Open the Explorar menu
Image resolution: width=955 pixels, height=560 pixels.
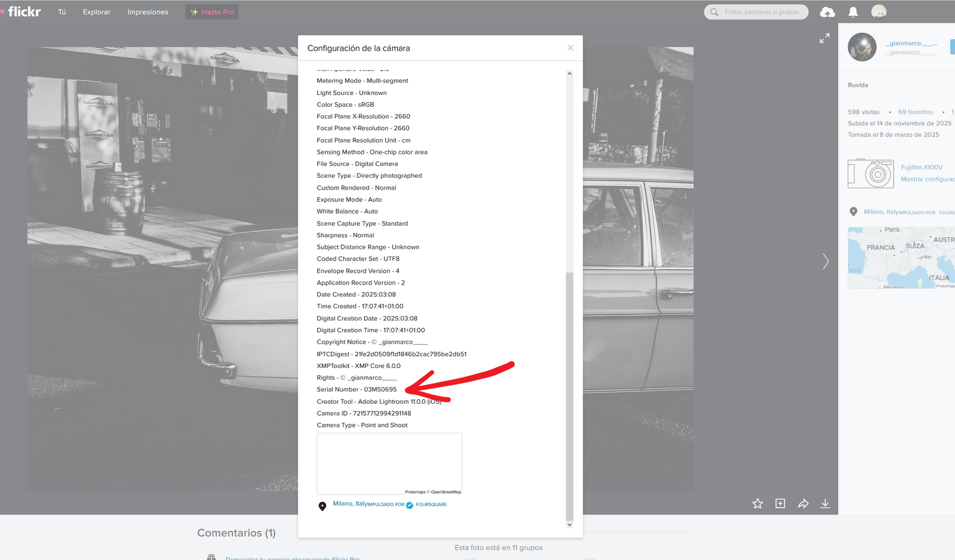97,12
